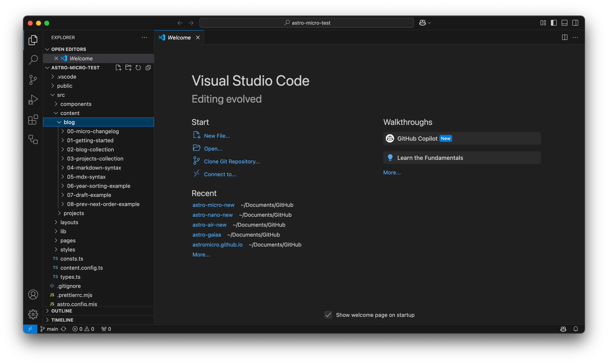Click main branch in status bar
The image size is (608, 364).
tap(49, 329)
